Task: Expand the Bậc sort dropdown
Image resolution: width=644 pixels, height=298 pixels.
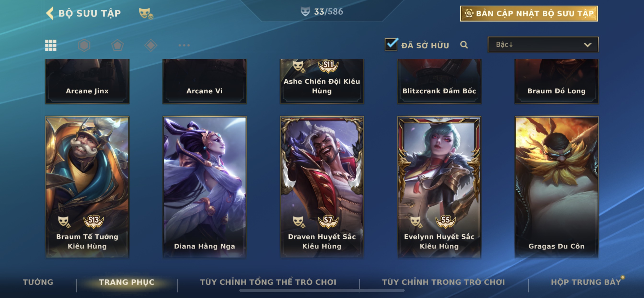Action: pyautogui.click(x=543, y=45)
